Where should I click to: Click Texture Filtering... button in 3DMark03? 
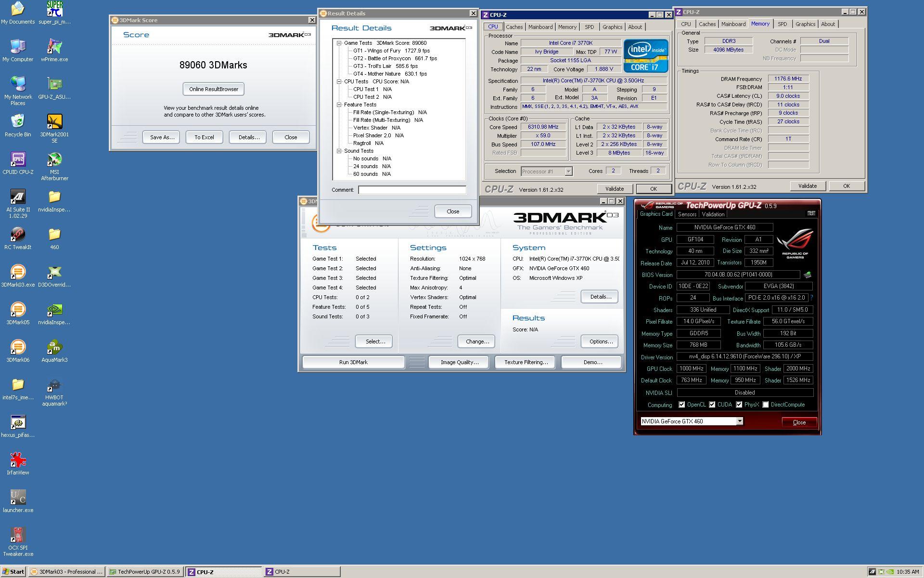[526, 362]
